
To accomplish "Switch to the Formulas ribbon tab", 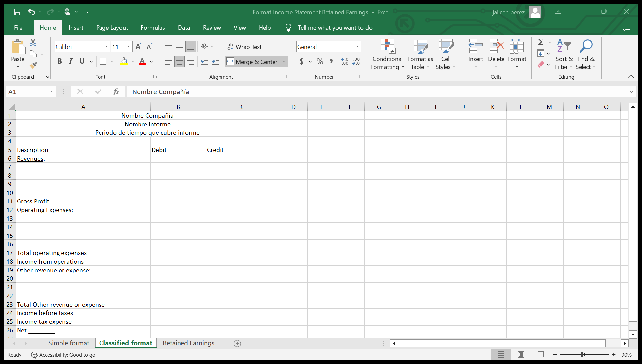I will point(152,28).
